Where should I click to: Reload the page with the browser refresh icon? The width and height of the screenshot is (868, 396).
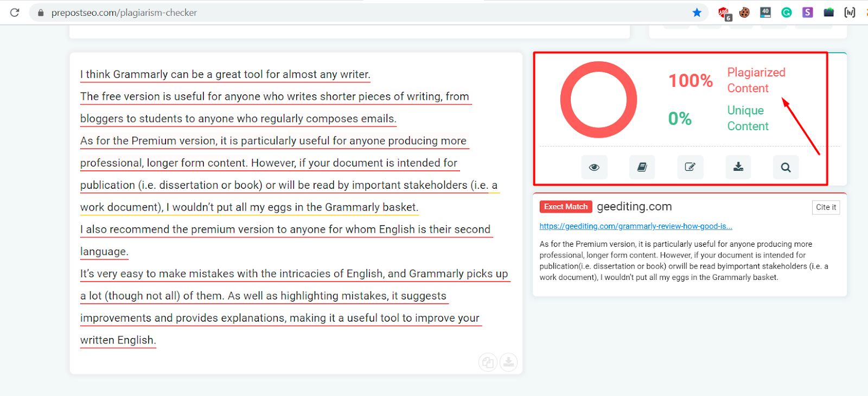coord(15,12)
